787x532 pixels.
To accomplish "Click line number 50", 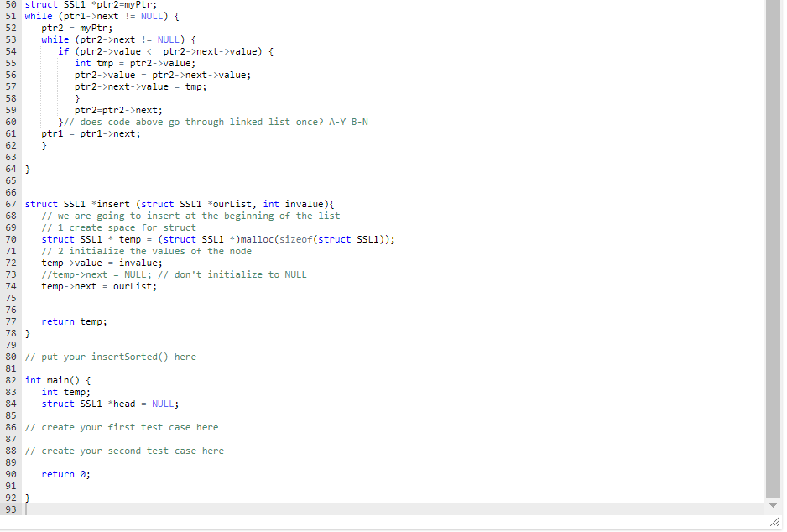I will click(10, 4).
